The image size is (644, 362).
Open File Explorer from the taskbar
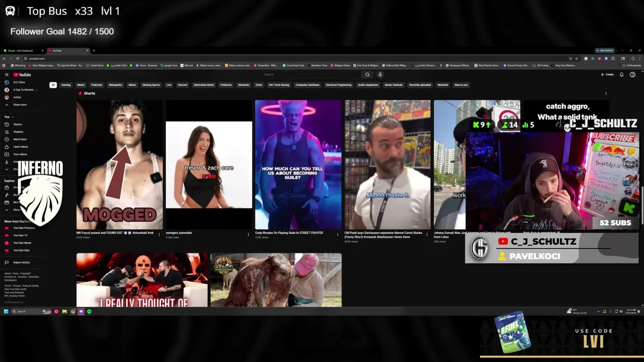[x=64, y=312]
